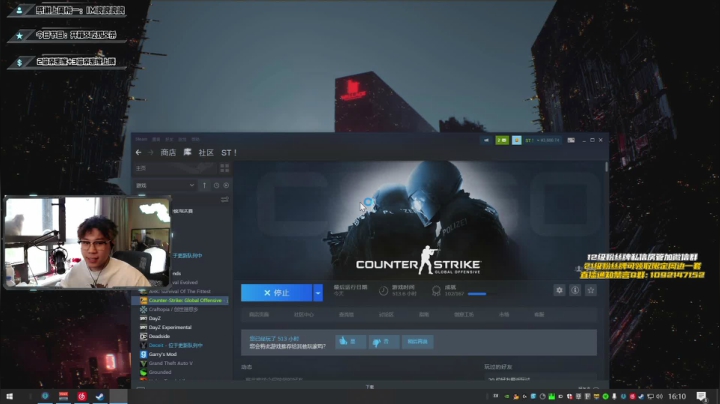Open the 商店 store tab
Screen dimensions: 720x404
point(168,152)
